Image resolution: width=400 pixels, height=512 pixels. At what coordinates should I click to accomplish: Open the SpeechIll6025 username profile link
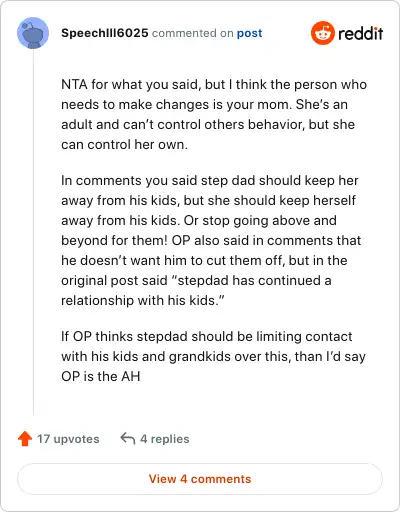[x=105, y=33]
